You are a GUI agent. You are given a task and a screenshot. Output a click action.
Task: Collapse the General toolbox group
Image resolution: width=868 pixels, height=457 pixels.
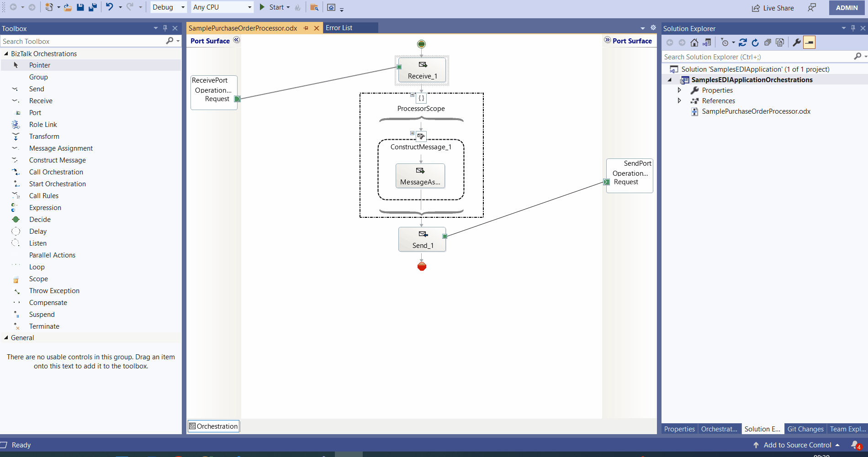tap(6, 338)
